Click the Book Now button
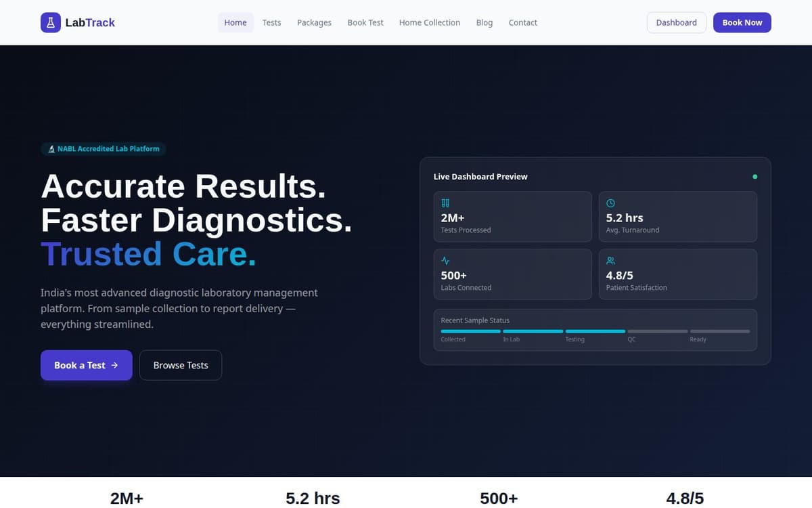Image resolution: width=812 pixels, height=508 pixels. (742, 22)
